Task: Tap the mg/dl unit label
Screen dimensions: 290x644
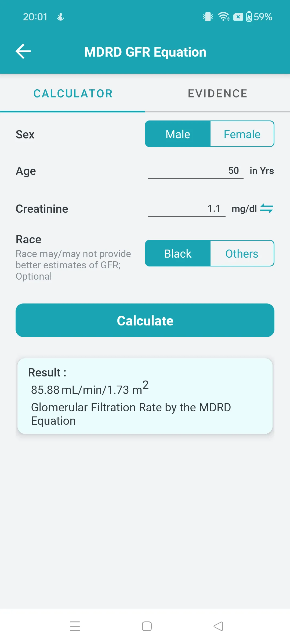Action: point(244,208)
